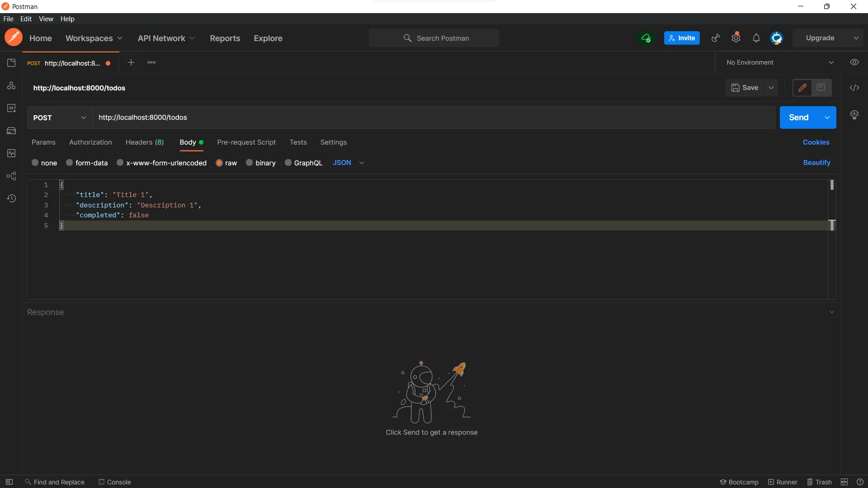Open the help icon in status bar
The height and width of the screenshot is (488, 868).
(x=860, y=482)
